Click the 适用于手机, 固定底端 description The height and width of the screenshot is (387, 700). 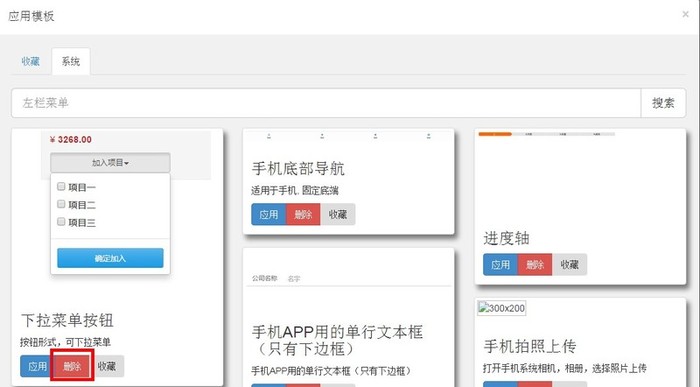295,191
